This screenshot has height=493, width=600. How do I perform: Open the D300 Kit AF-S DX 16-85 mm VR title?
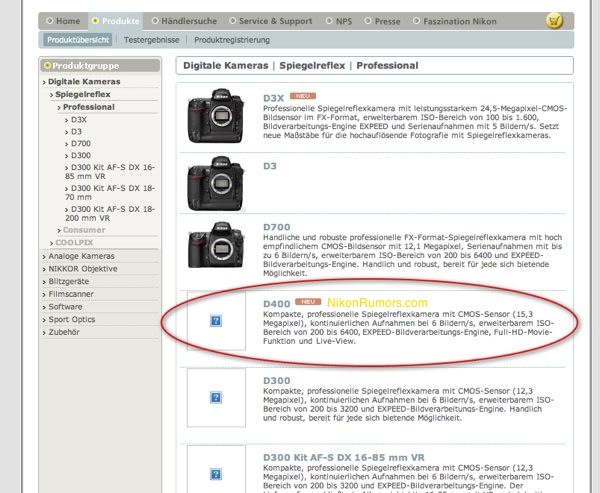(x=344, y=457)
